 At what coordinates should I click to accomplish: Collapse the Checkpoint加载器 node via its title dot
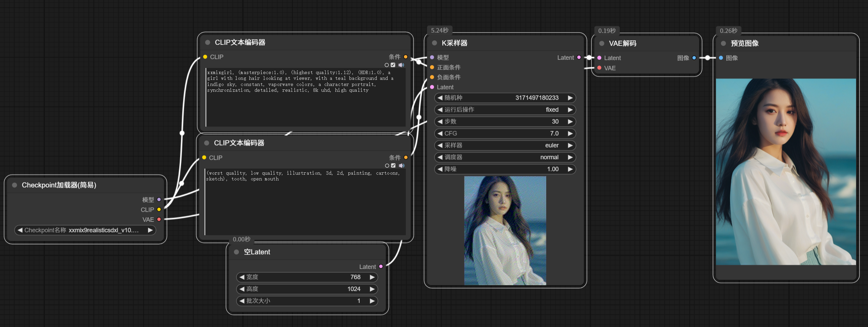(15, 185)
